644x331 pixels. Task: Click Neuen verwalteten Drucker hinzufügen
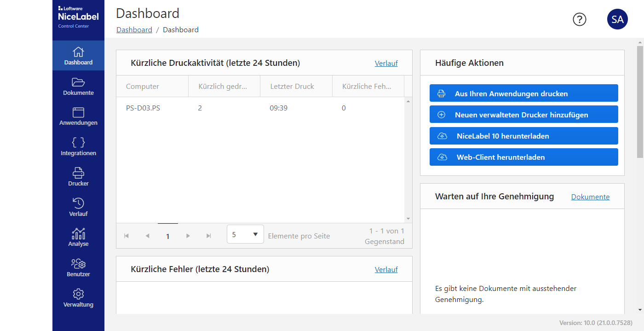[x=524, y=114]
